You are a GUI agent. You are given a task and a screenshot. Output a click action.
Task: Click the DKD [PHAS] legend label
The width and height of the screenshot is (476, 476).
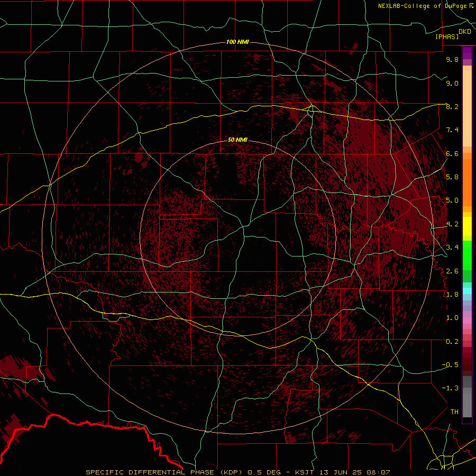(453, 34)
